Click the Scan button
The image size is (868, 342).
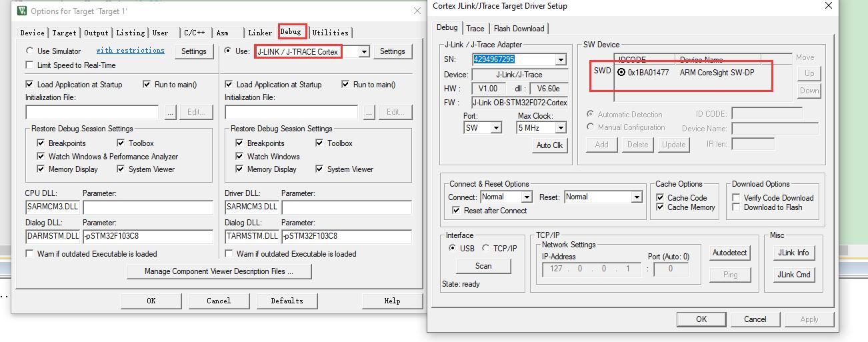[x=483, y=266]
